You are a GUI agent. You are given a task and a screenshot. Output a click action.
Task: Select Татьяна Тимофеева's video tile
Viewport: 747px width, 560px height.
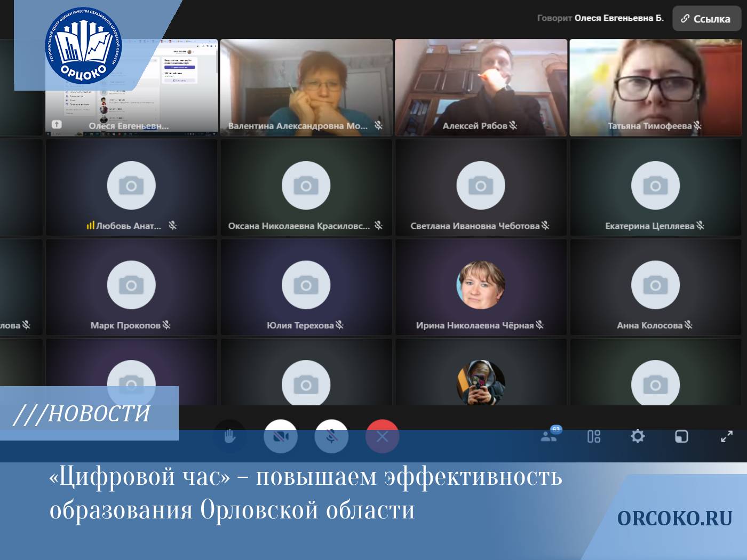[x=655, y=85]
